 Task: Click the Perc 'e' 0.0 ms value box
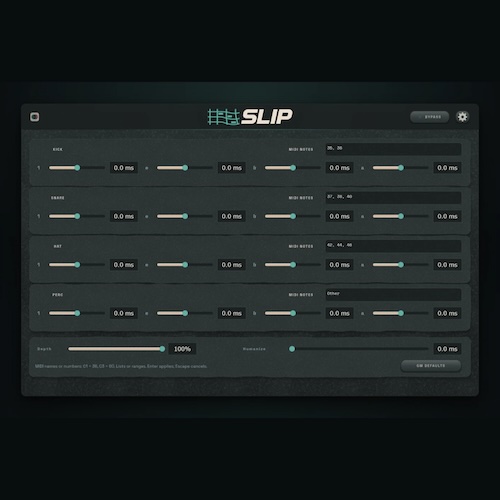click(232, 313)
